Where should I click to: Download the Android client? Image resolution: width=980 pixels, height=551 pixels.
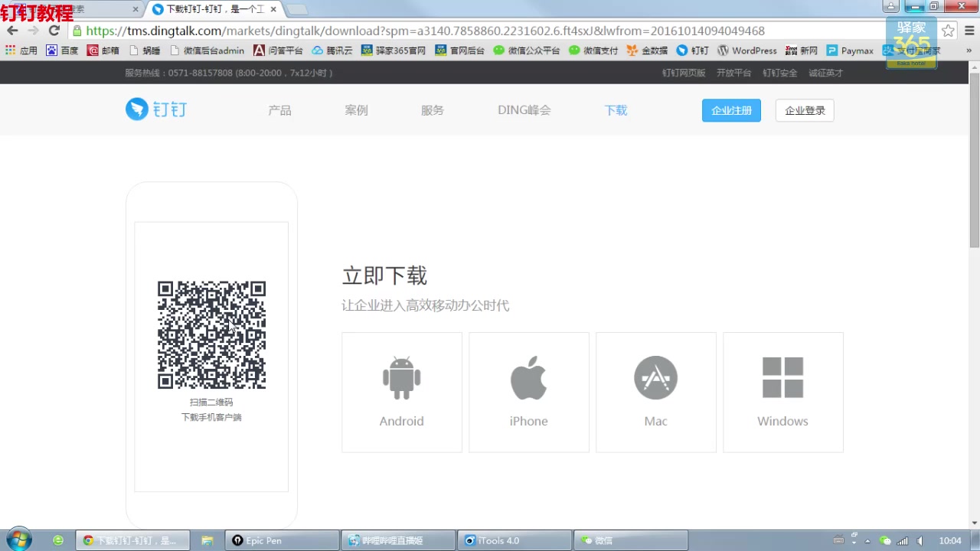click(x=402, y=392)
